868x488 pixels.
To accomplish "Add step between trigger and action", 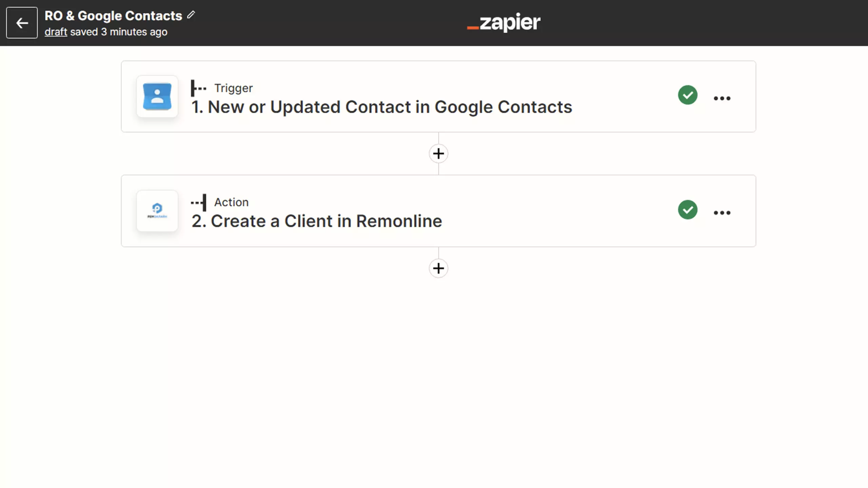I will (438, 154).
